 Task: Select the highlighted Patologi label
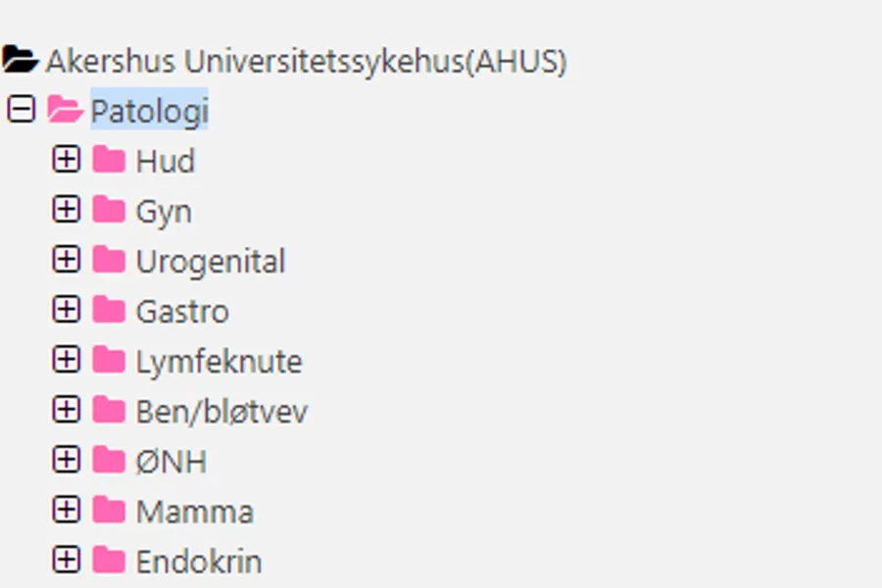pyautogui.click(x=149, y=111)
